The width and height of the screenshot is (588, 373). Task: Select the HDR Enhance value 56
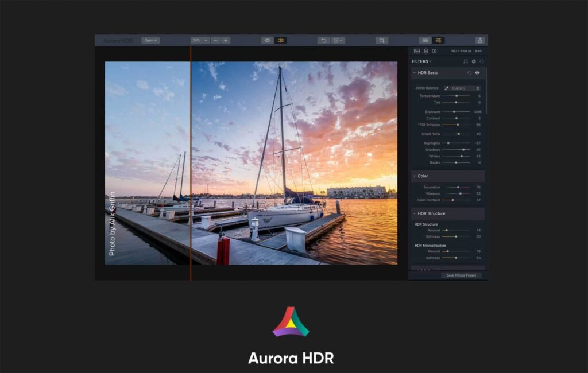pos(478,125)
